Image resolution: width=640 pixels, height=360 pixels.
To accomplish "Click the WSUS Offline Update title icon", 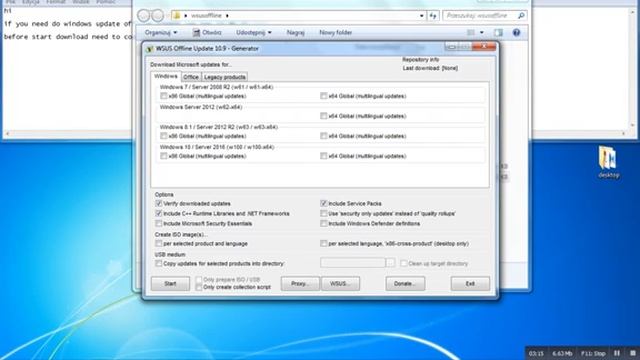I will pos(149,49).
